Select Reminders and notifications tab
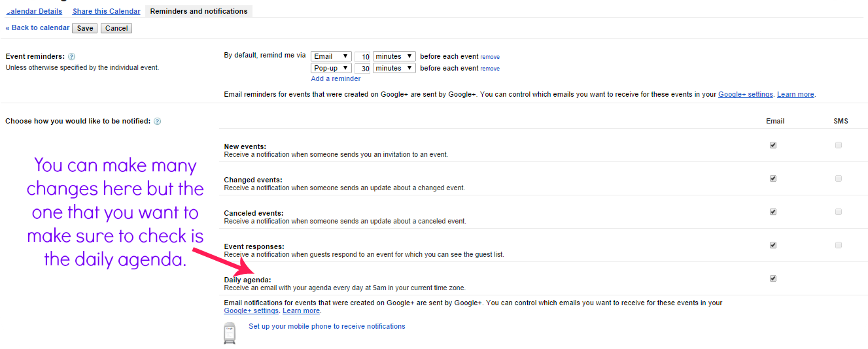 coord(199,11)
